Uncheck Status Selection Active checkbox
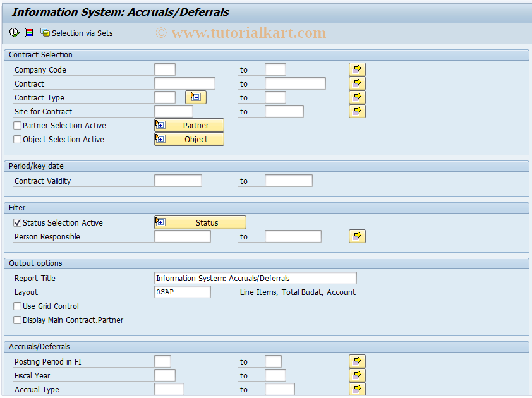The image size is (532, 398). pyautogui.click(x=17, y=223)
